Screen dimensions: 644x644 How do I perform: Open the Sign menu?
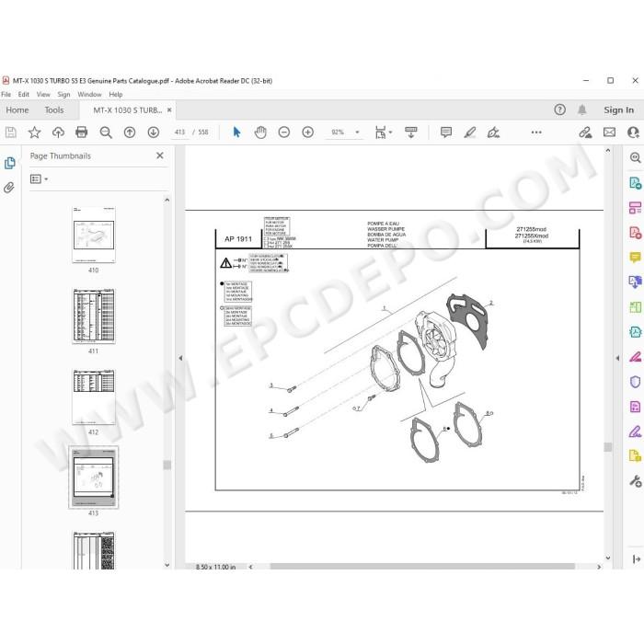[x=63, y=94]
